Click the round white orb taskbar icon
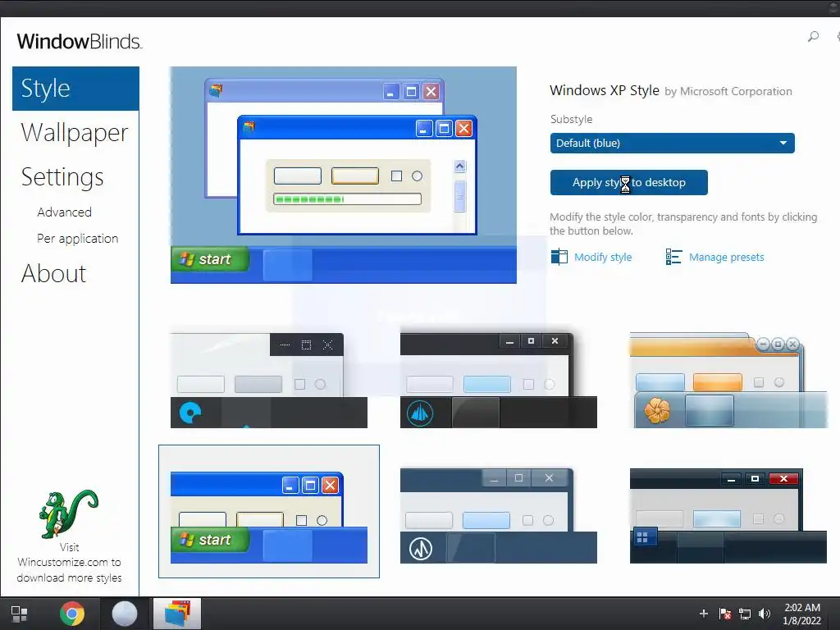840x630 pixels. 125,614
